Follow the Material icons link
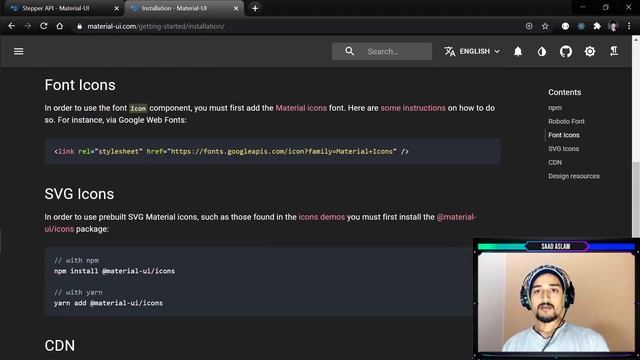This screenshot has height=360, width=640. click(301, 108)
